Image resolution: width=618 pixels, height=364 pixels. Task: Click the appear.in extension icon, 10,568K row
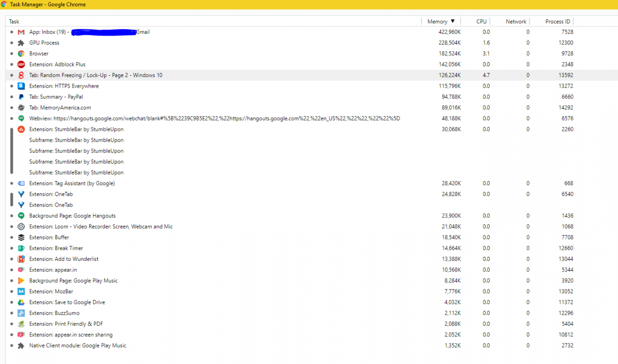pos(21,270)
